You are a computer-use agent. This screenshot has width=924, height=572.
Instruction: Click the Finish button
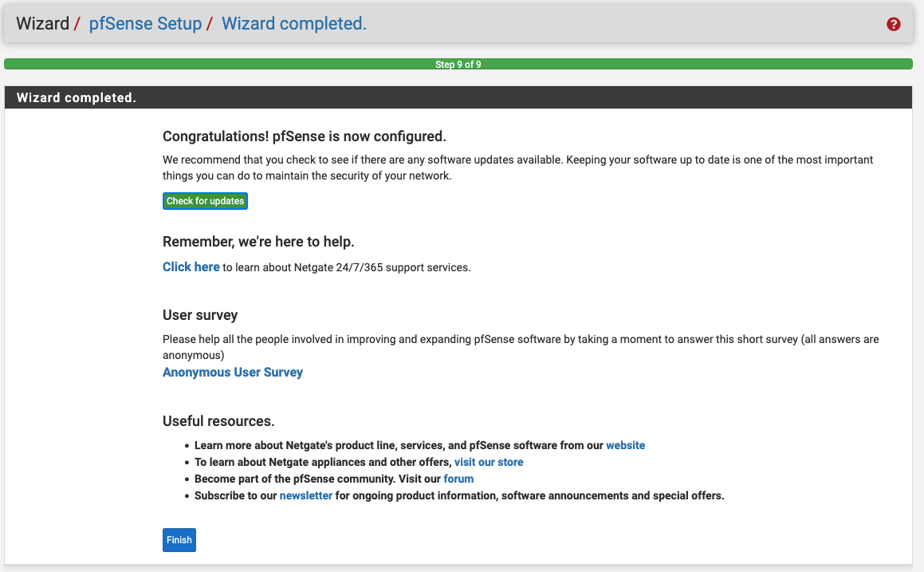[x=179, y=540]
